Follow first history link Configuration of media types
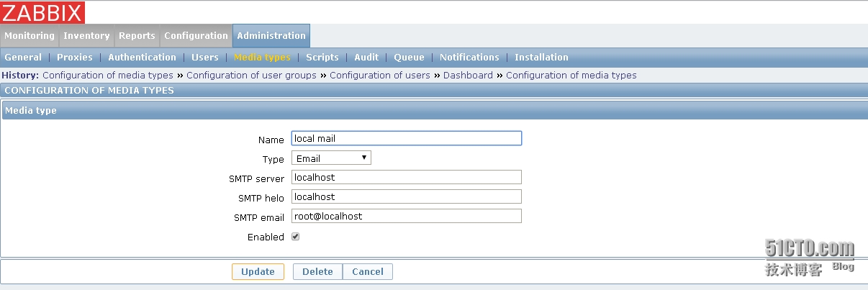This screenshot has width=868, height=290. click(x=108, y=75)
